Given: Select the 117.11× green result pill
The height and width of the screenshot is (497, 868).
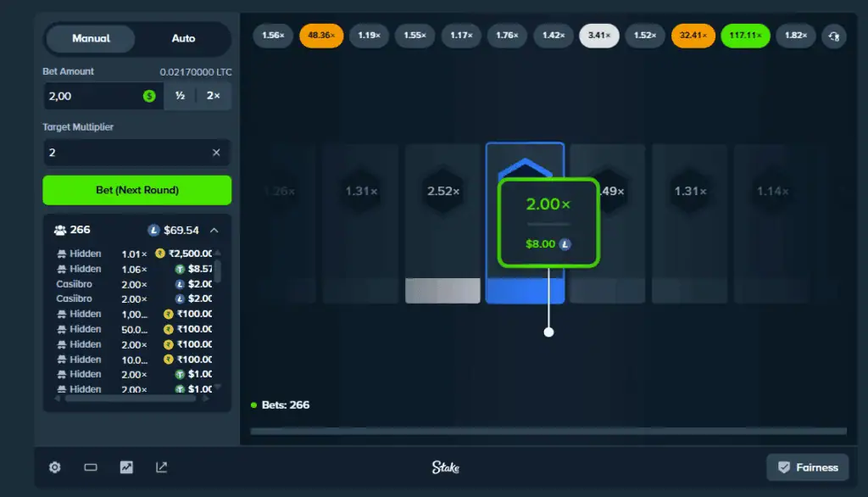Looking at the screenshot, I should (x=743, y=36).
